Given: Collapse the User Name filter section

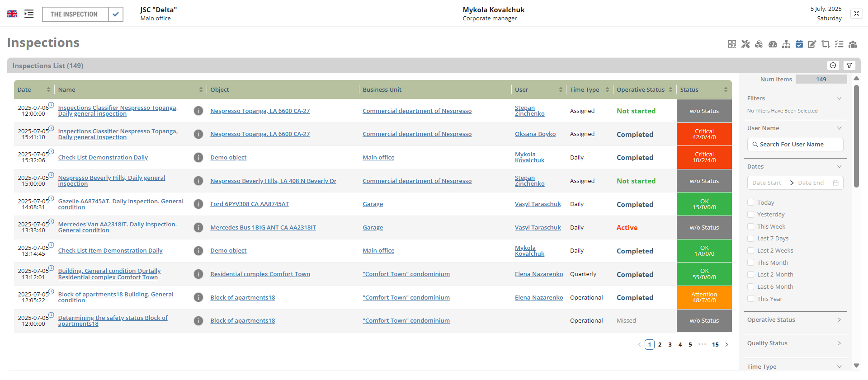Looking at the screenshot, I should point(839,128).
